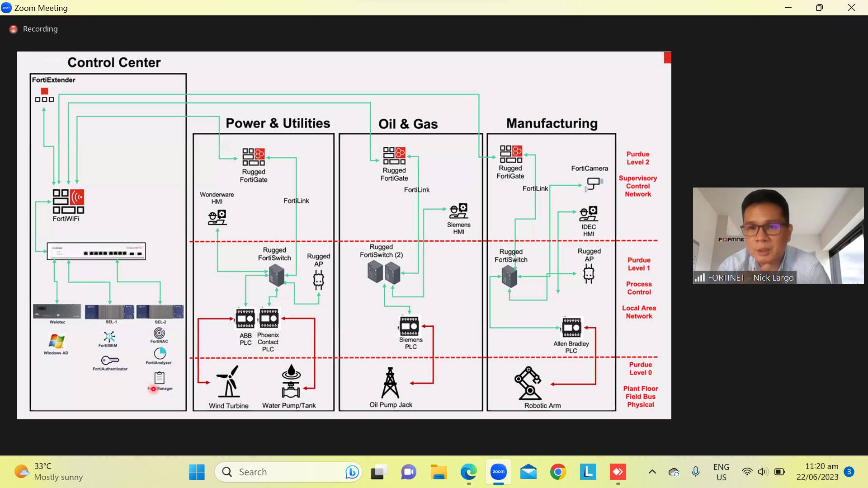Viewport: 868px width, 488px height.
Task: Click the 'Manufacturing' heading
Action: (552, 123)
